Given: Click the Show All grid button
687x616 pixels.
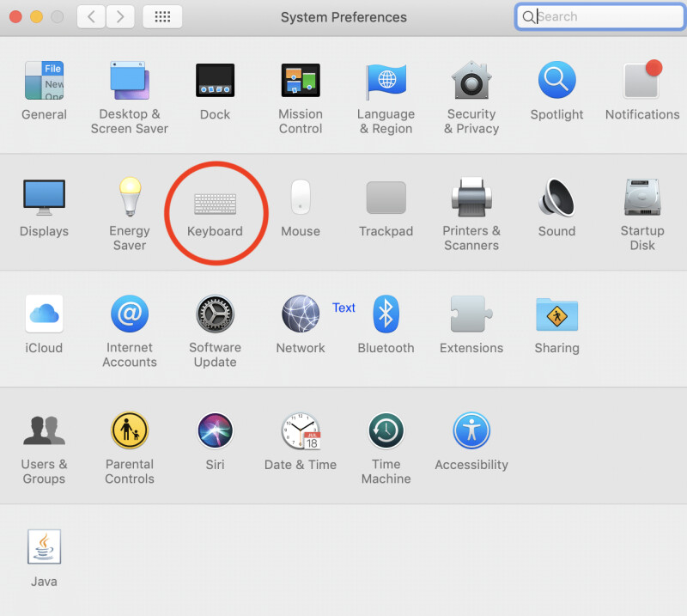Looking at the screenshot, I should point(161,16).
